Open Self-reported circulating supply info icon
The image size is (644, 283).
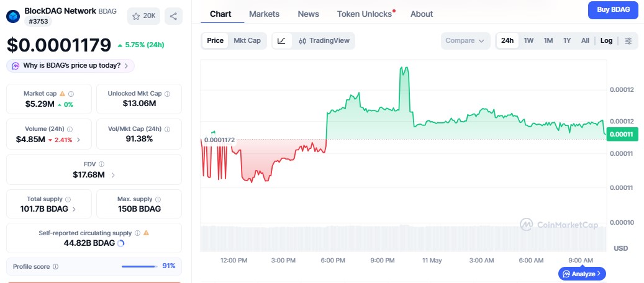[x=138, y=233]
